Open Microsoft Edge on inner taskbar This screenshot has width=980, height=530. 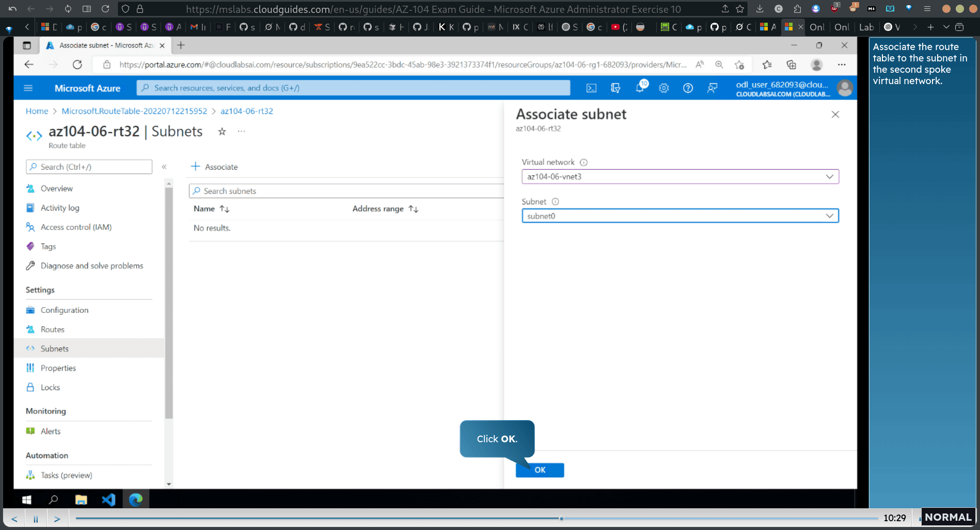(136, 500)
